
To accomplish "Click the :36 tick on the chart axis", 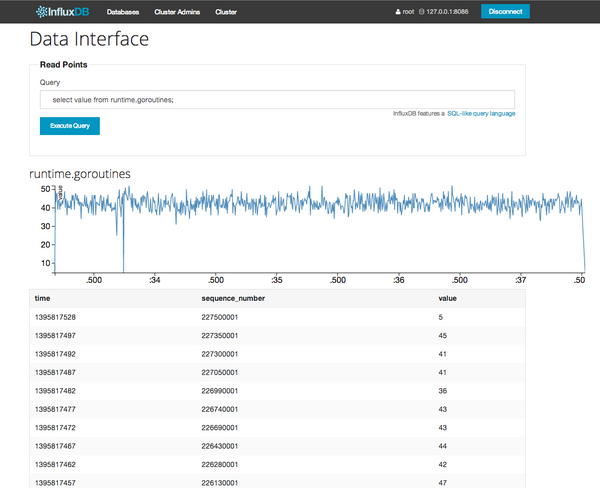I will point(399,280).
